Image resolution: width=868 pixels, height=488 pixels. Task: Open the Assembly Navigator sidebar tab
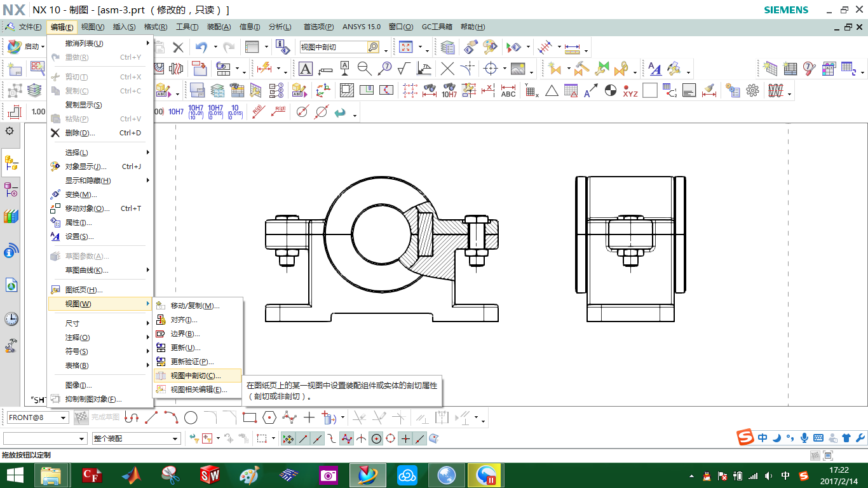[x=11, y=163]
